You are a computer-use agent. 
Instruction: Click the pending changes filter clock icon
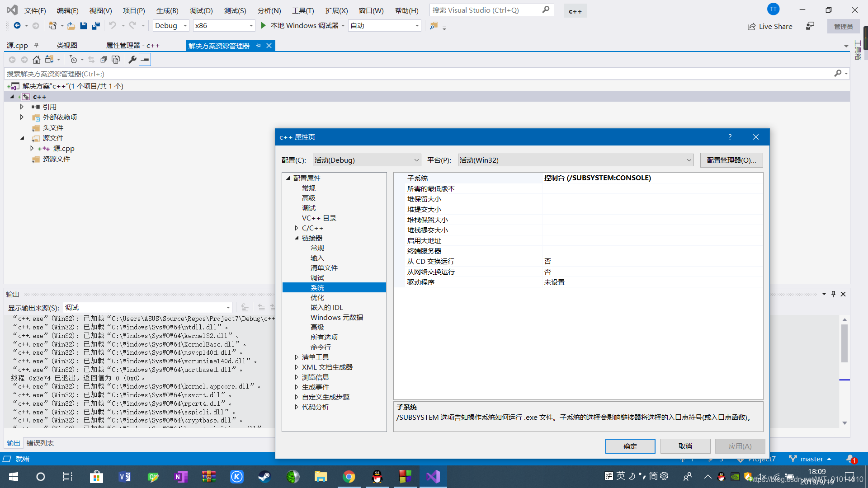(74, 60)
